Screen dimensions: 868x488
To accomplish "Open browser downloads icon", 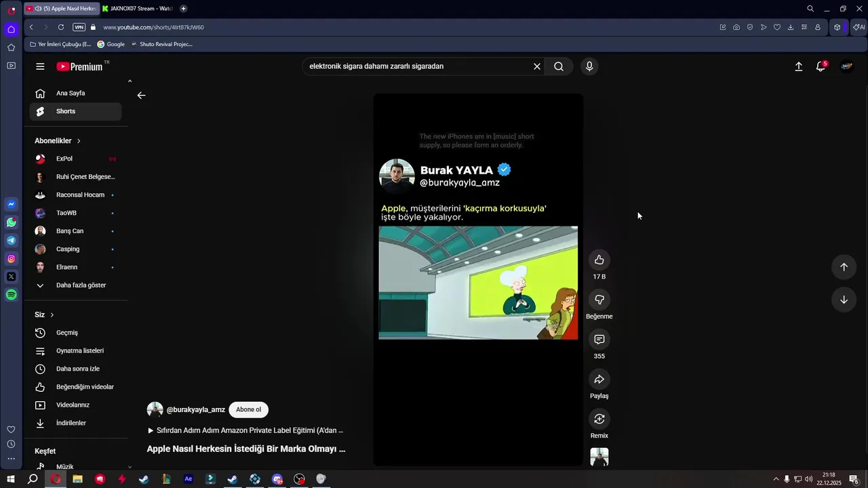I will coord(791,27).
